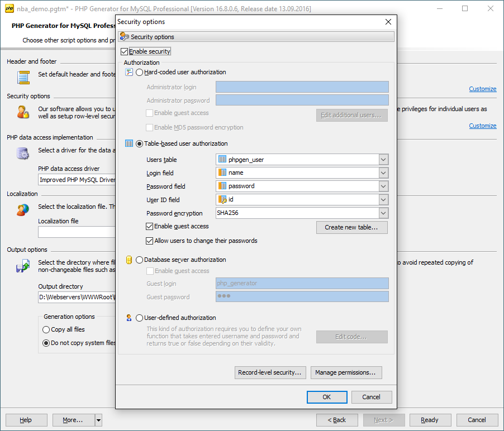Screen dimensions: 504x431
Task: Click the Localization globe user icon
Action: click(x=23, y=210)
